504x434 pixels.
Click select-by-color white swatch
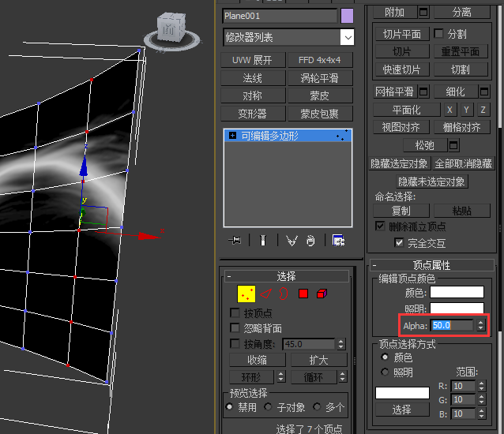[x=402, y=393]
